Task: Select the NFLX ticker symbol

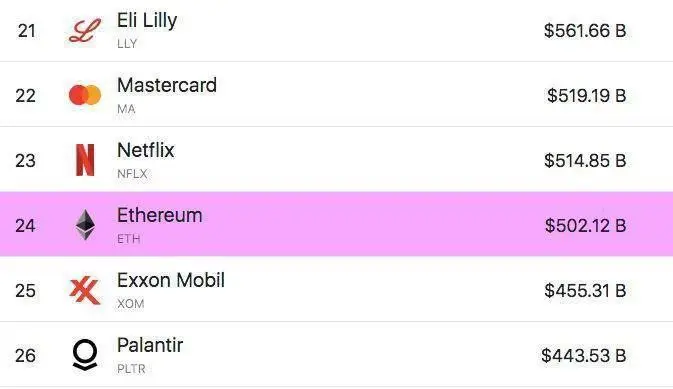Action: (132, 174)
